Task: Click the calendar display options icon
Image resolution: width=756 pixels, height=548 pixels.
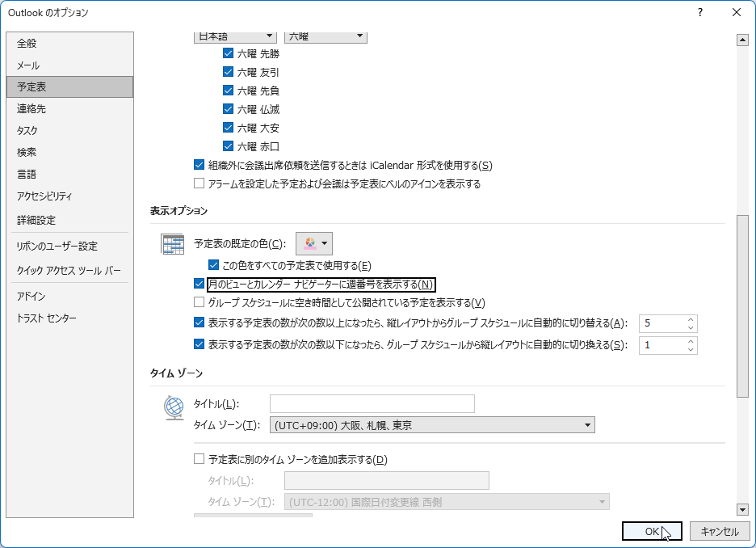Action: (x=173, y=244)
